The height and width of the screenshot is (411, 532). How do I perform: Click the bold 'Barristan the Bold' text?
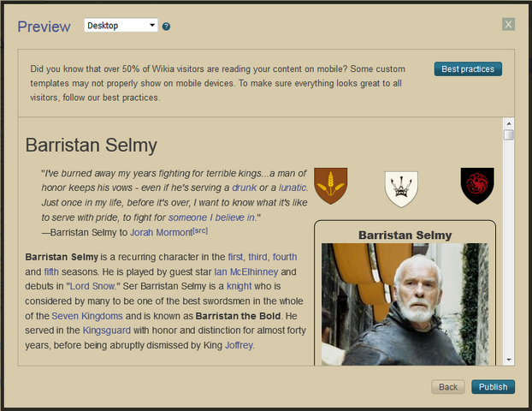[238, 316]
